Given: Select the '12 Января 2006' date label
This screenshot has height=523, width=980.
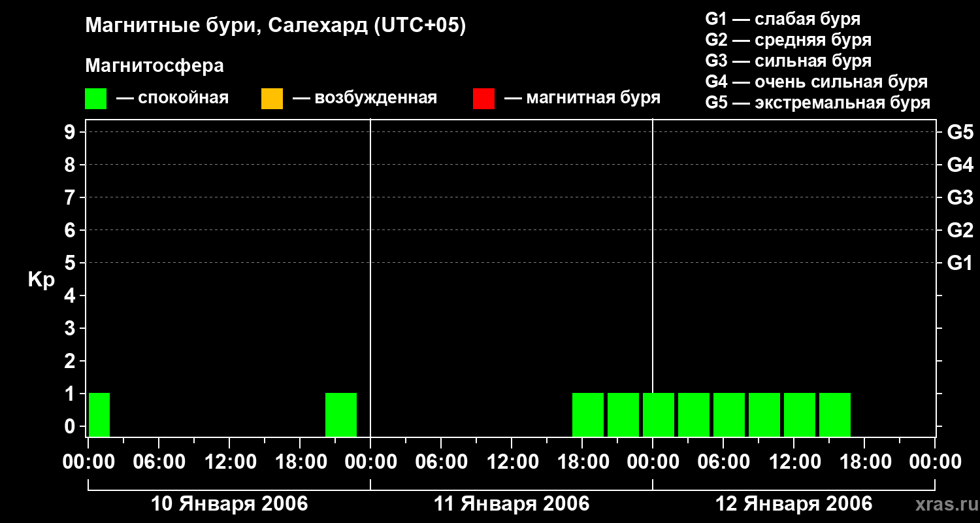Looking at the screenshot, I should tap(794, 504).
